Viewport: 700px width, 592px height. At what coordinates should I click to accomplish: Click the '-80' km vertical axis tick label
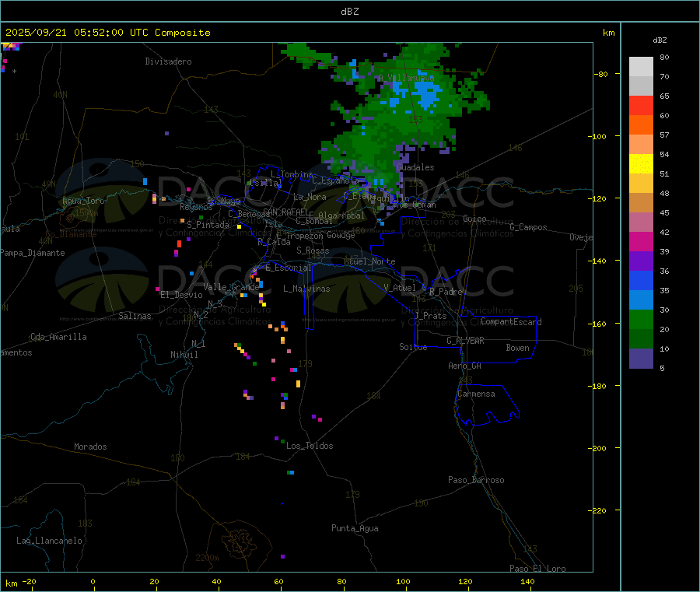[x=600, y=74]
